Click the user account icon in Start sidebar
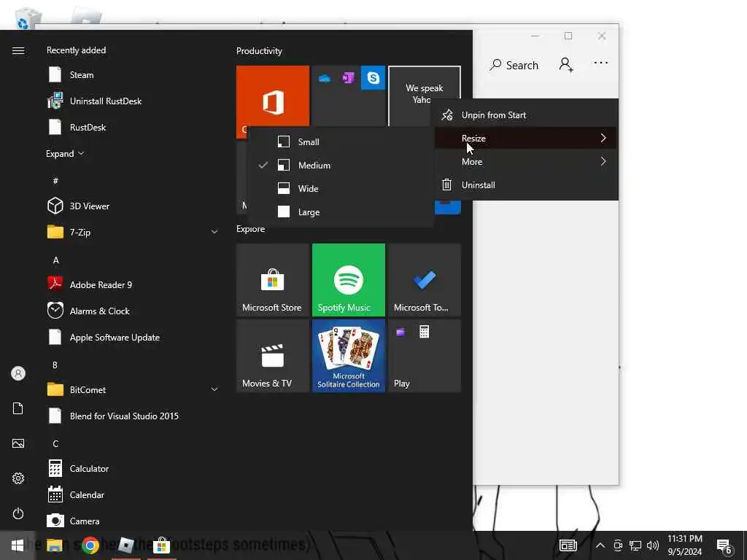 pos(18,373)
